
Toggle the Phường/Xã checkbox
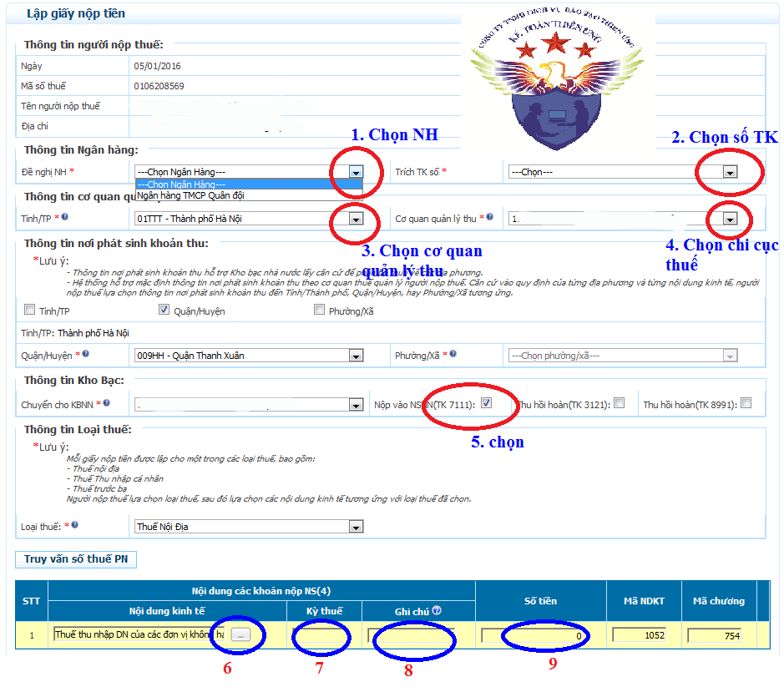(x=320, y=311)
